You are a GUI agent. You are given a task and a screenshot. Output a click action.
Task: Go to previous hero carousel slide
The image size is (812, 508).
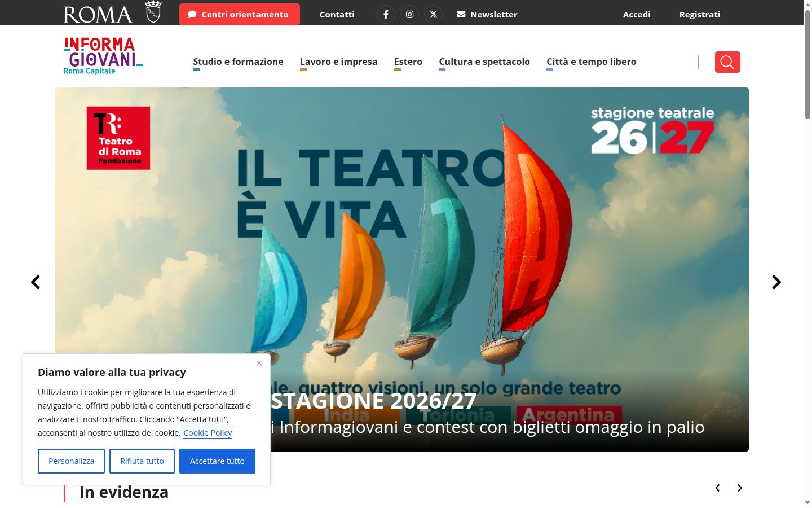click(x=36, y=282)
